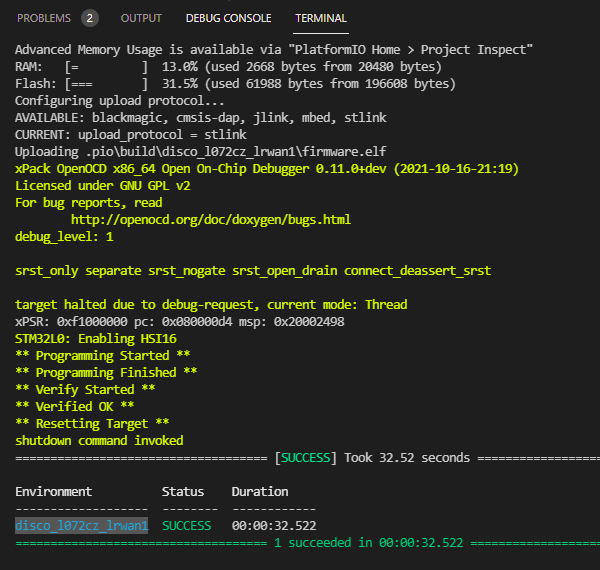Open the DEBUG CONSOLE tab
Image resolution: width=600 pixels, height=570 pixels.
point(228,18)
